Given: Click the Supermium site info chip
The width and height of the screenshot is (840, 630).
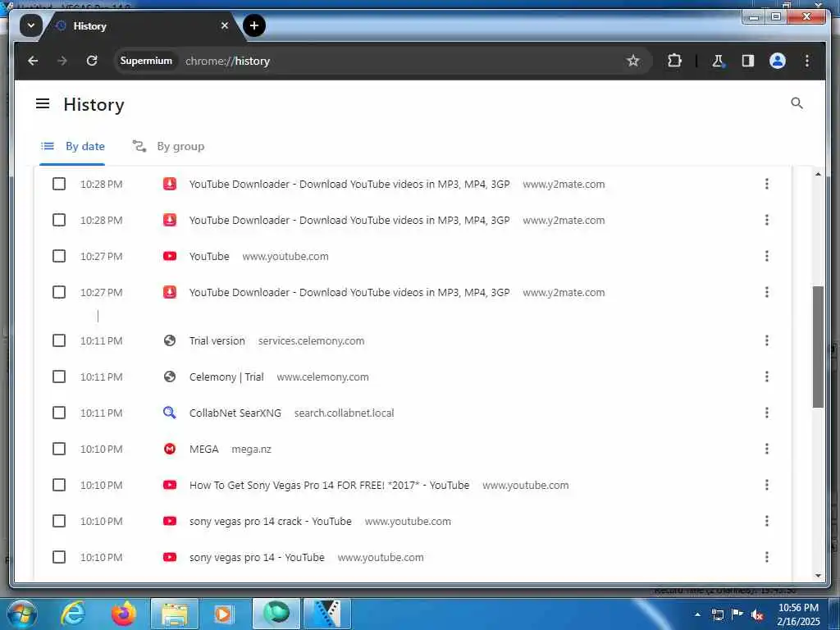Looking at the screenshot, I should (x=146, y=61).
